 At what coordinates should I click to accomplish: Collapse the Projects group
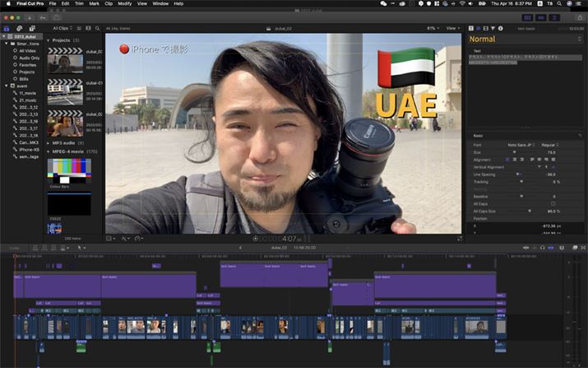pos(49,40)
